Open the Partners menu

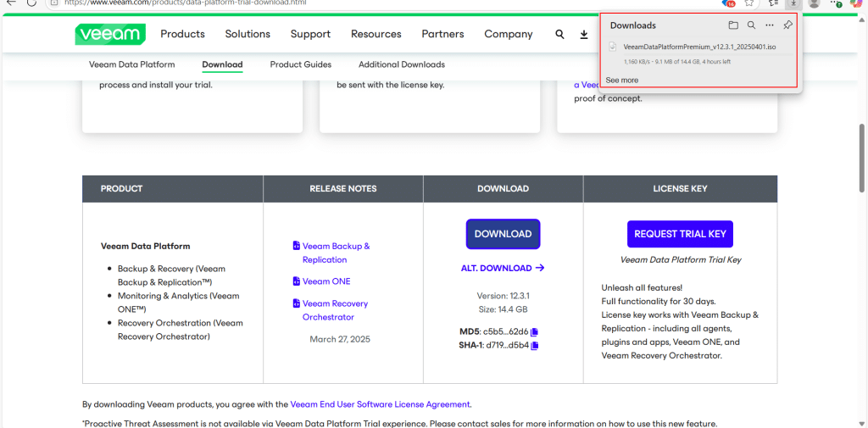point(442,35)
